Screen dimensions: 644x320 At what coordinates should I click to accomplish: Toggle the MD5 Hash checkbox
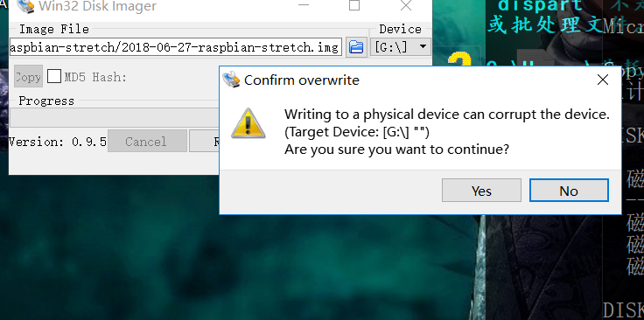click(x=54, y=76)
